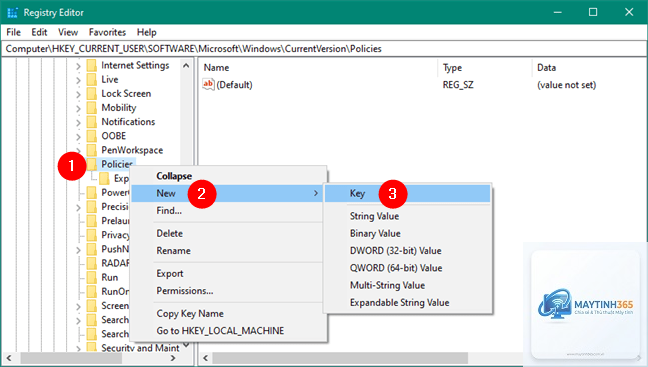This screenshot has width=648, height=367.
Task: Select Expandable String Value
Action: pyautogui.click(x=407, y=303)
